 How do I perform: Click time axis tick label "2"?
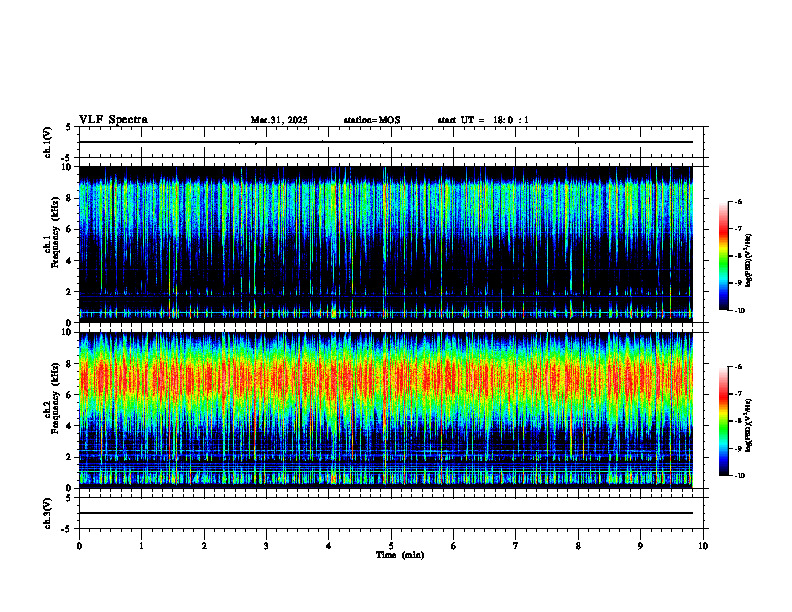[204, 546]
